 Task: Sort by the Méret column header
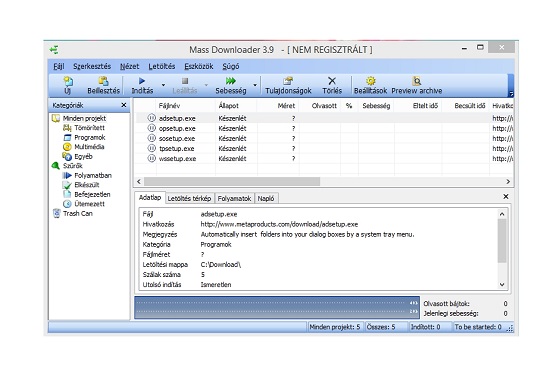click(x=278, y=106)
